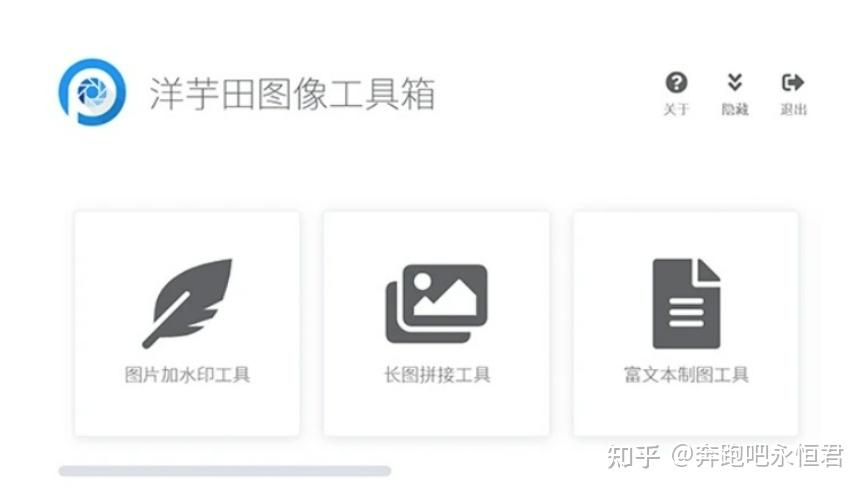Select the long image stitching card background

[436, 324]
